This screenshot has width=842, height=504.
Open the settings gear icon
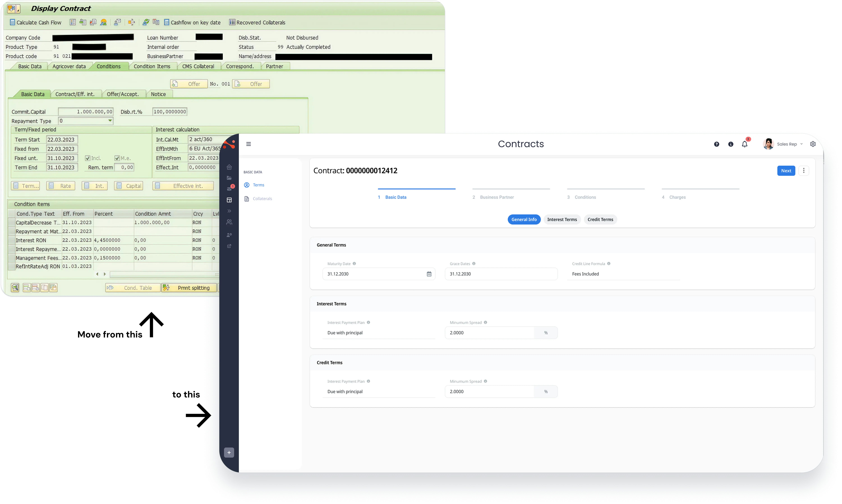[813, 144]
